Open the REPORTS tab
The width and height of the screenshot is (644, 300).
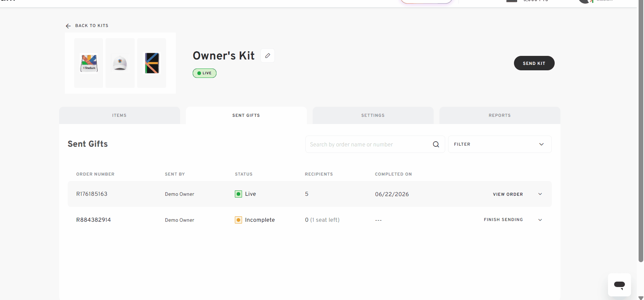click(500, 115)
